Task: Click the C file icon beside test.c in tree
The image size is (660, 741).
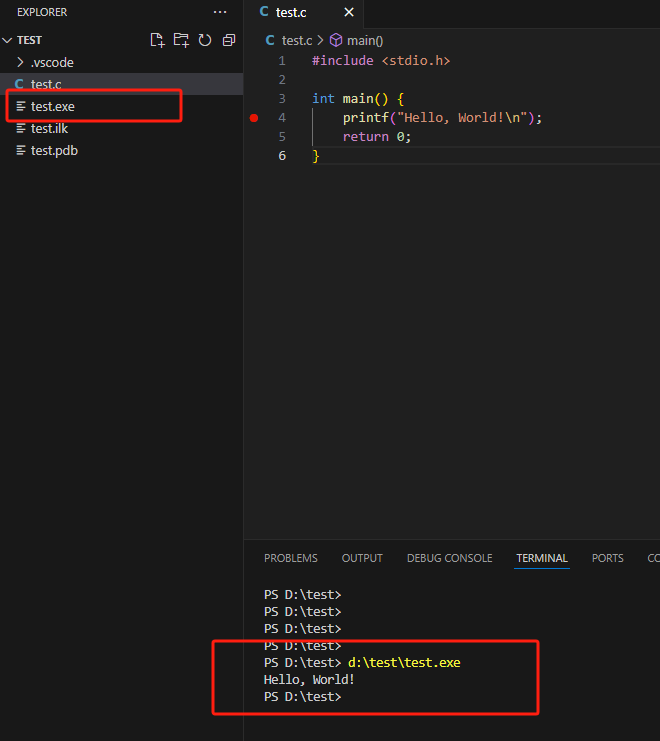Action: pos(19,84)
